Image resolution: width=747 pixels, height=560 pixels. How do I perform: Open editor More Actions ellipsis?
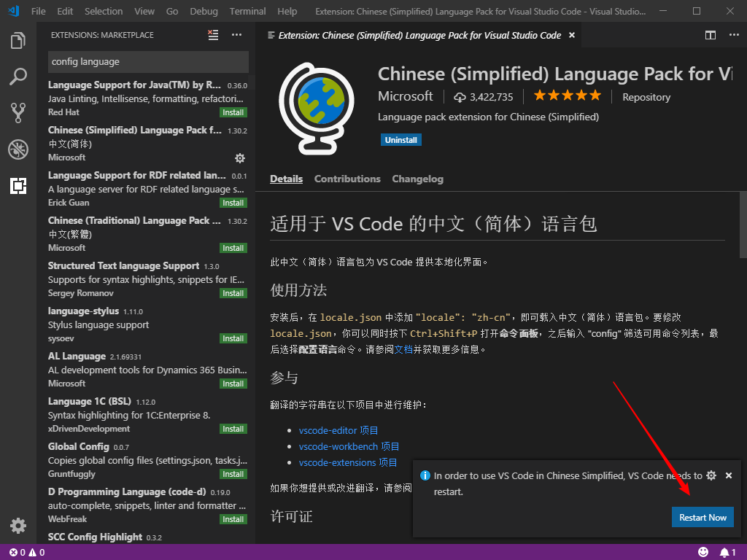(x=734, y=35)
